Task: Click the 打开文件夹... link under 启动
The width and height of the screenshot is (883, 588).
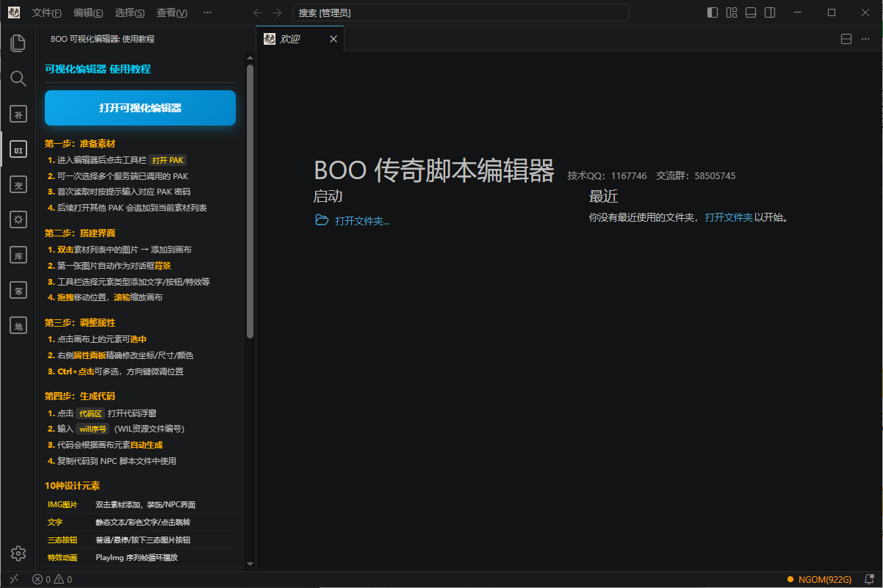Action: (x=362, y=220)
